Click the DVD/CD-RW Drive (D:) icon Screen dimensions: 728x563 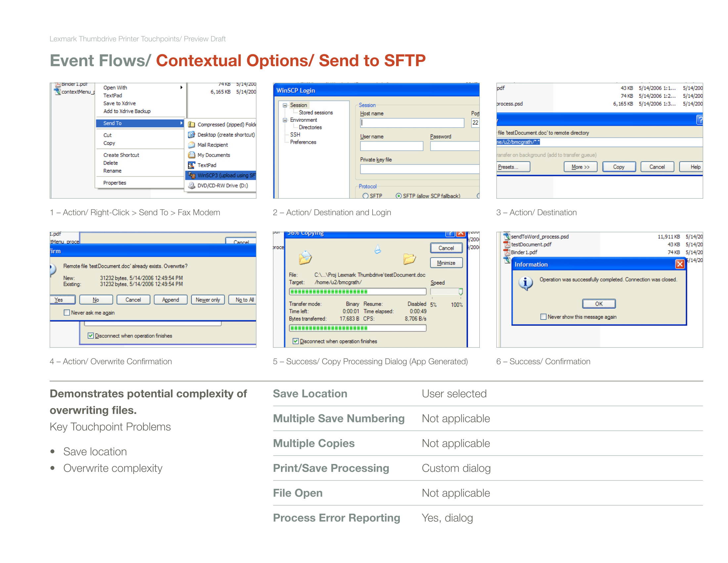[191, 185]
